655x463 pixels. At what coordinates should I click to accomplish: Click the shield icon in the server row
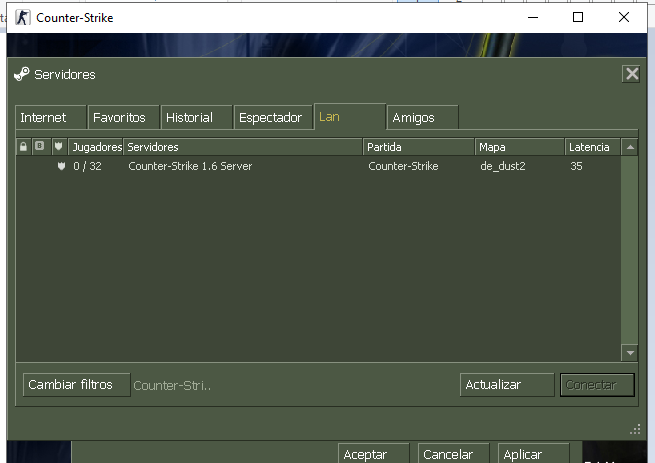click(61, 166)
